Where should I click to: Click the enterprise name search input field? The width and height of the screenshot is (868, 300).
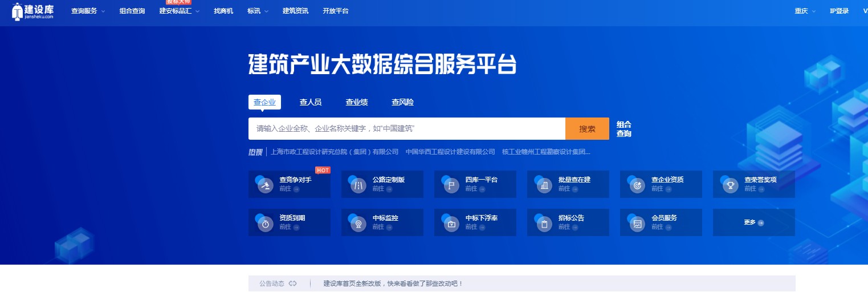point(407,129)
